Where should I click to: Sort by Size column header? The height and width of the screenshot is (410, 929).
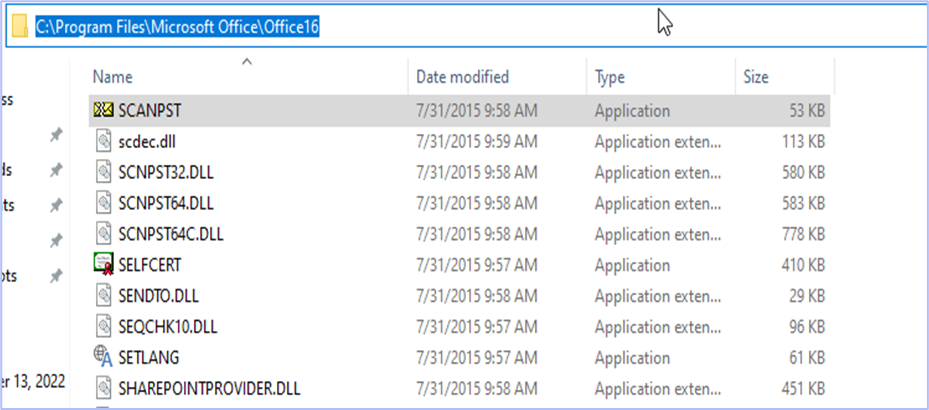757,77
